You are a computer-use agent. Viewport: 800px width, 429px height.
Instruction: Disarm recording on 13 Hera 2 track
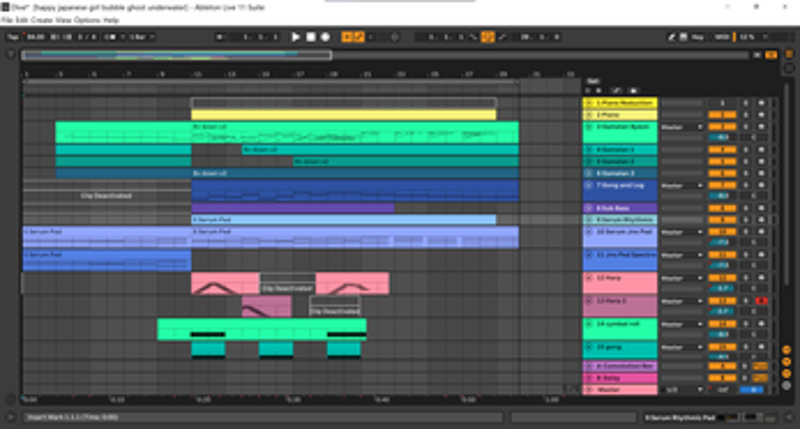761,300
